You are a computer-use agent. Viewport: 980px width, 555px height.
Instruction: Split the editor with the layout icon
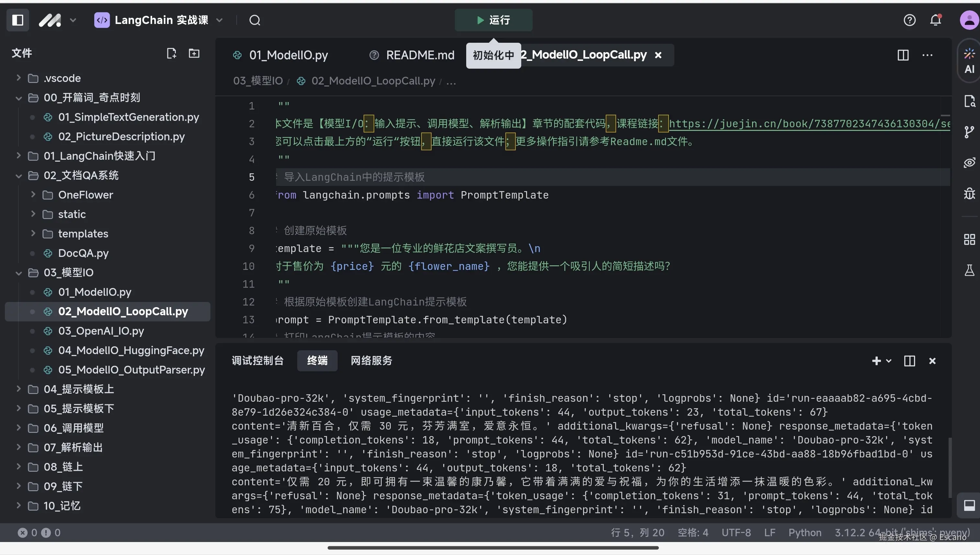tap(903, 55)
